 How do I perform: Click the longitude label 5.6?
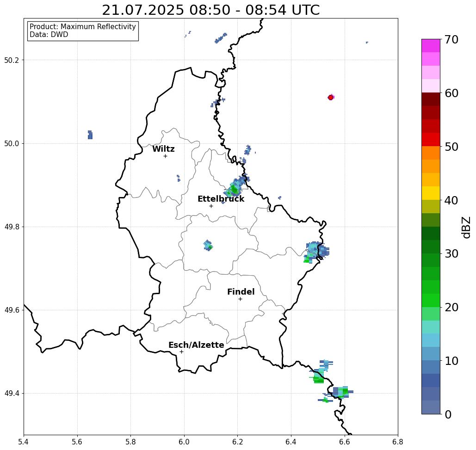click(77, 442)
